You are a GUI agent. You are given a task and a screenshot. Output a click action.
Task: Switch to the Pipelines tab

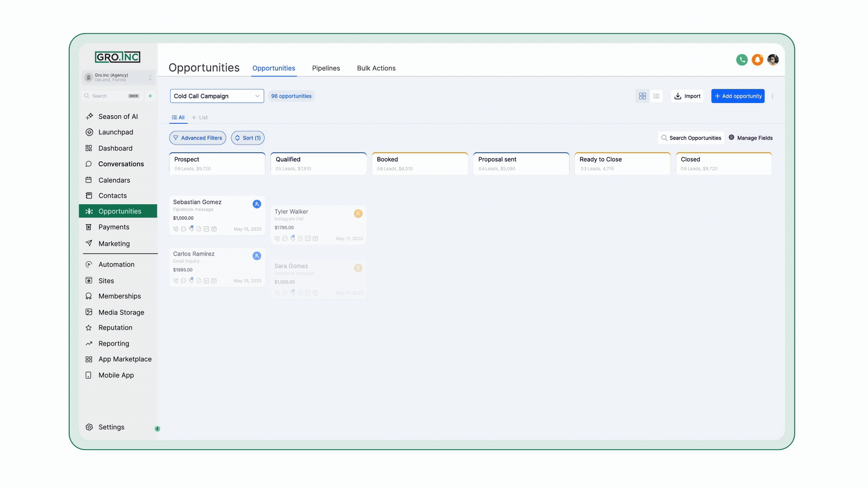[326, 68]
